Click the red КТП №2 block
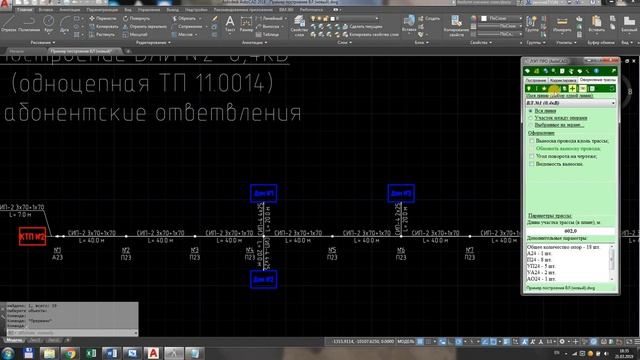640x360 pixels. point(32,236)
